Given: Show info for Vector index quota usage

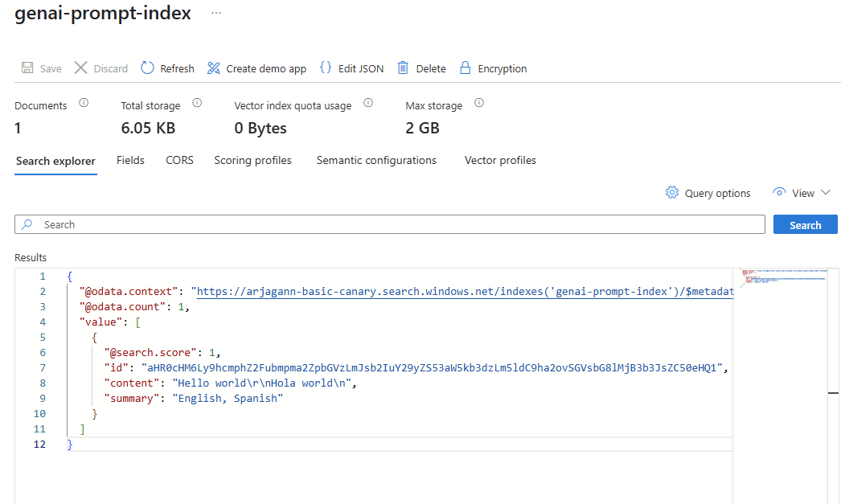Looking at the screenshot, I should click(x=368, y=104).
